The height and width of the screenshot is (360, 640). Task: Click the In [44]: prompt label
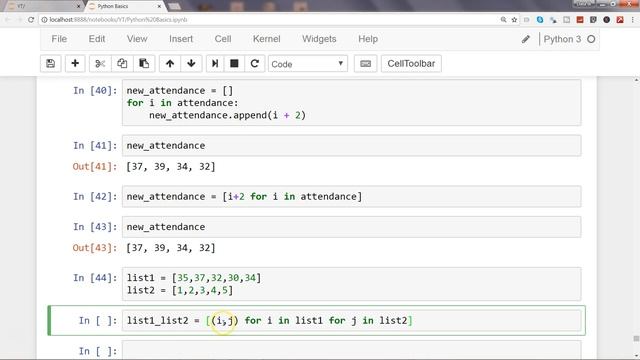[x=95, y=278]
